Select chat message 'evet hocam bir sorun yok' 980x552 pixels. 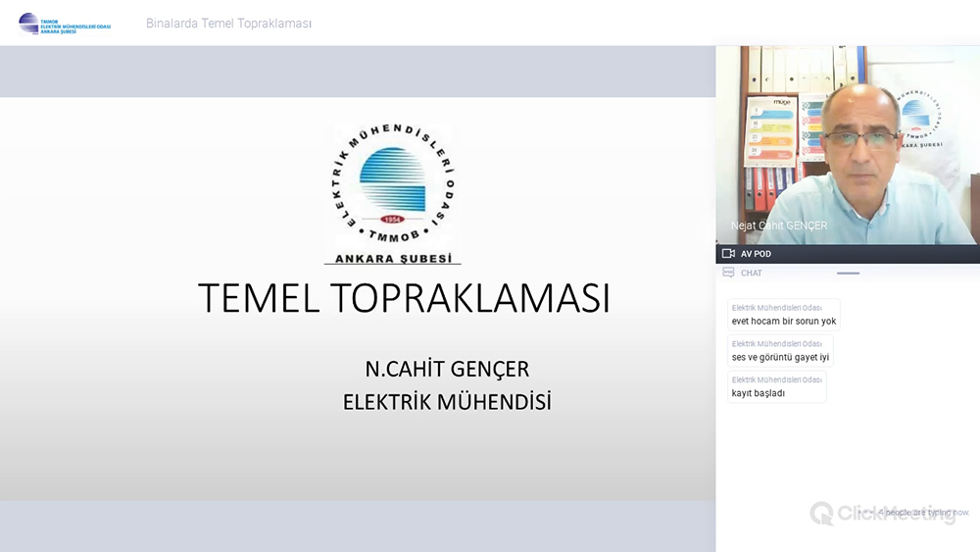pos(784,322)
